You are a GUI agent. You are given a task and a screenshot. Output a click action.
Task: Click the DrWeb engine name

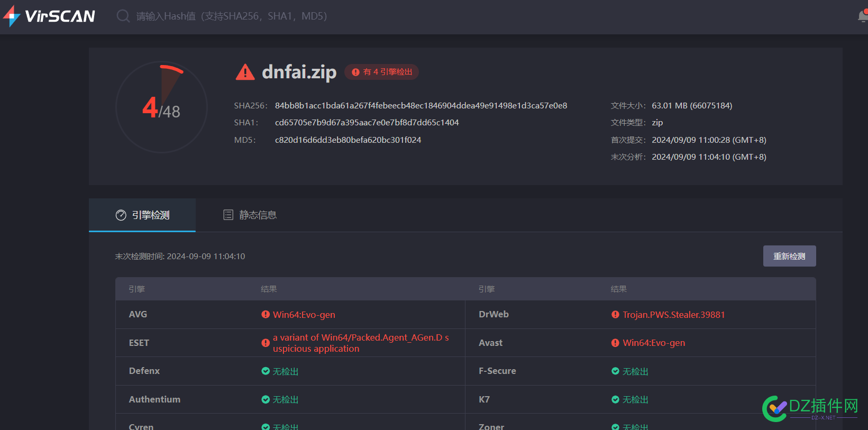pyautogui.click(x=494, y=314)
